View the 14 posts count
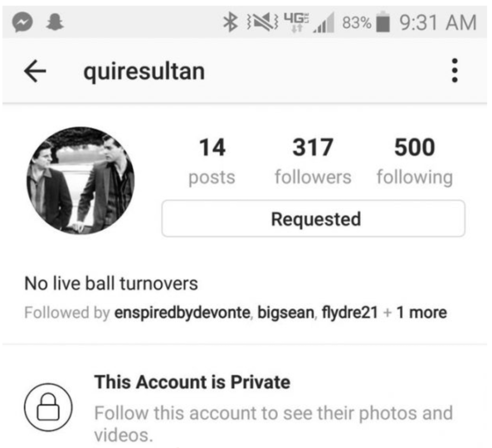This screenshot has width=492, height=448. [x=212, y=161]
